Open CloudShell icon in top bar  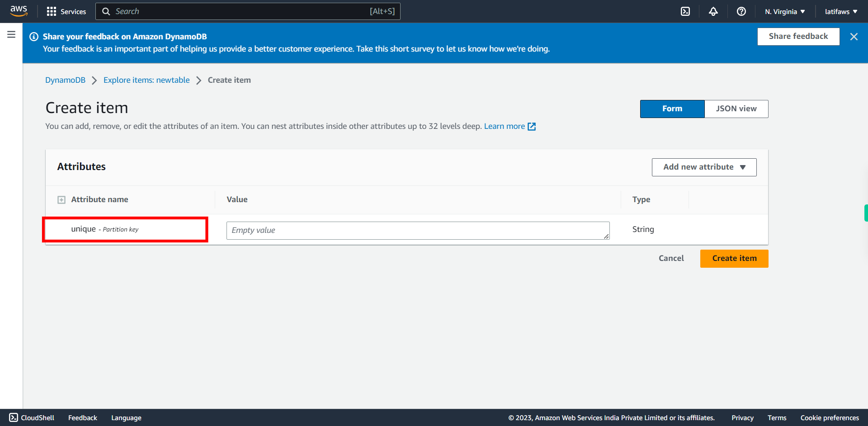click(x=685, y=11)
